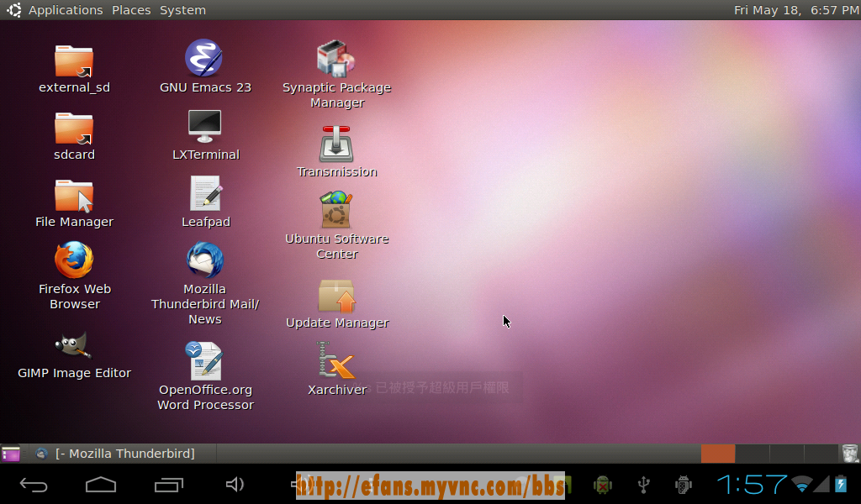Image resolution: width=861 pixels, height=504 pixels.
Task: Select the Ubuntu Software Center icon
Action: coord(336,209)
